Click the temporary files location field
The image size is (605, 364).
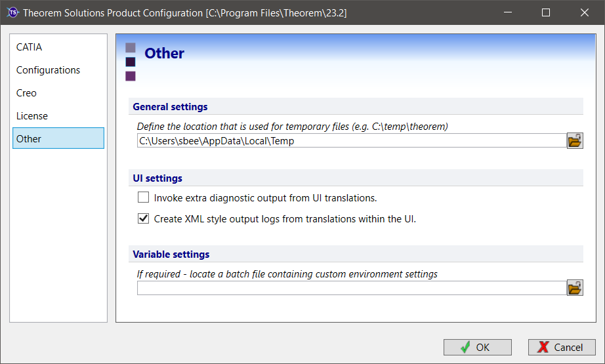click(x=352, y=141)
